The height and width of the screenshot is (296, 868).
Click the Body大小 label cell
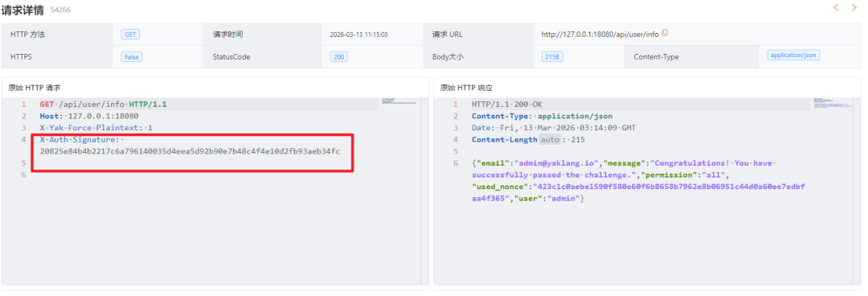[478, 56]
